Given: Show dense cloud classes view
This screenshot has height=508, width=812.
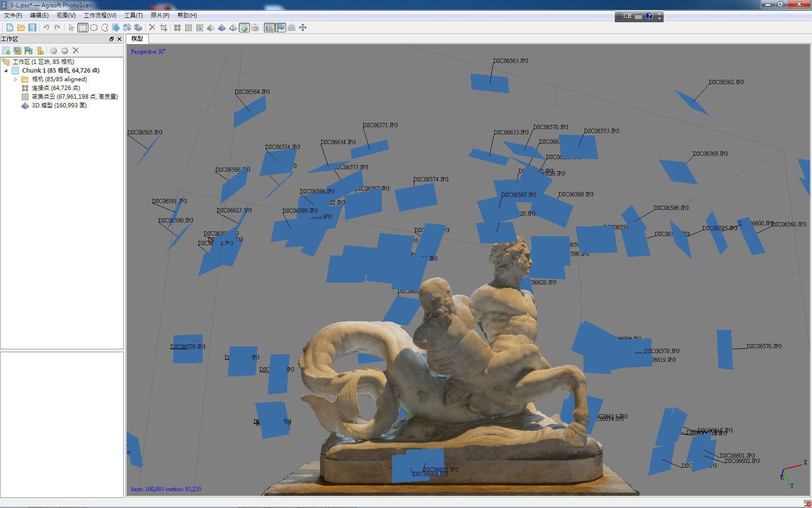Looking at the screenshot, I should pos(200,28).
